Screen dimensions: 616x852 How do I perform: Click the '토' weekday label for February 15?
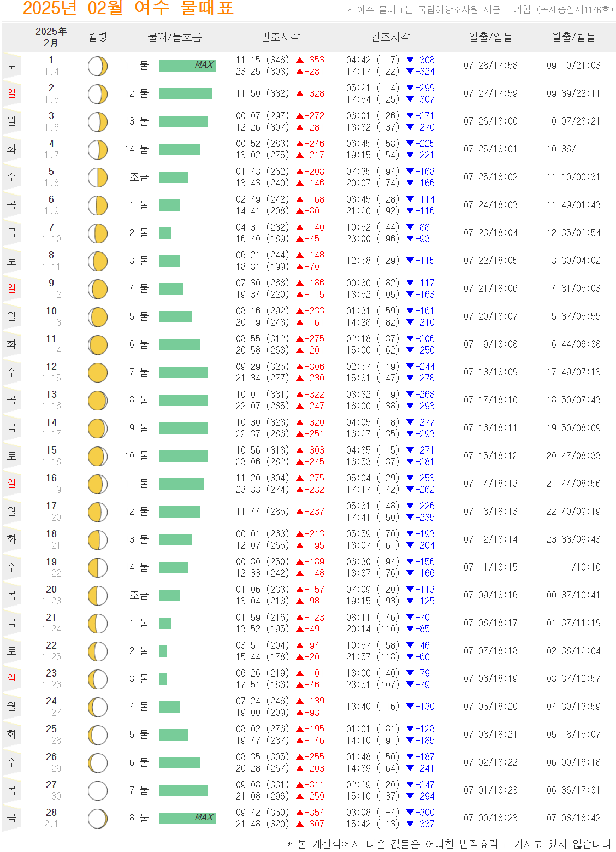pyautogui.click(x=11, y=455)
